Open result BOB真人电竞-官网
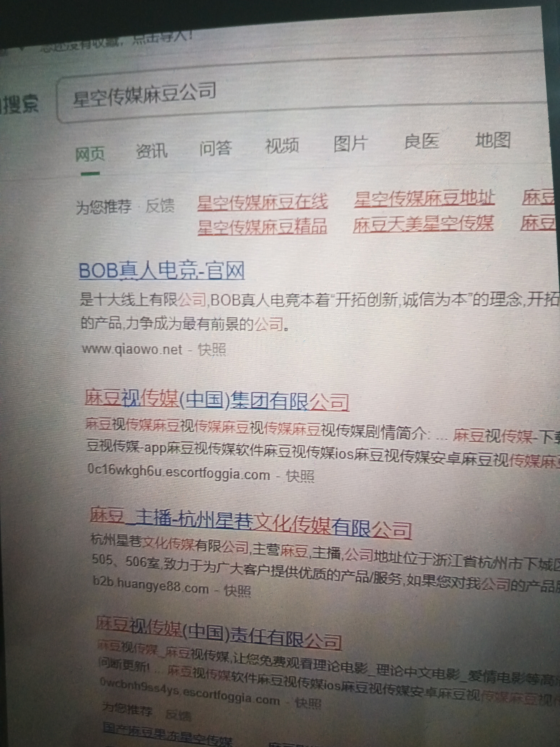This screenshot has height=747, width=560. click(162, 270)
